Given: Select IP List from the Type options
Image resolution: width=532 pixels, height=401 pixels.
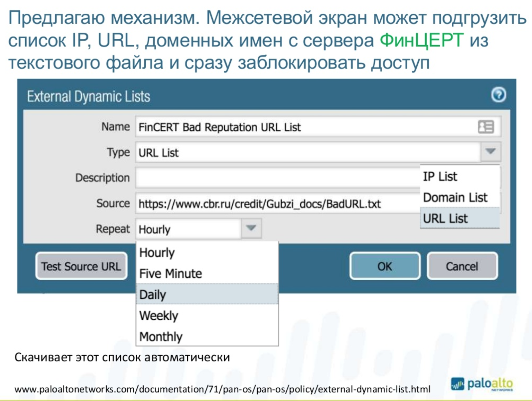Looking at the screenshot, I should [x=460, y=176].
